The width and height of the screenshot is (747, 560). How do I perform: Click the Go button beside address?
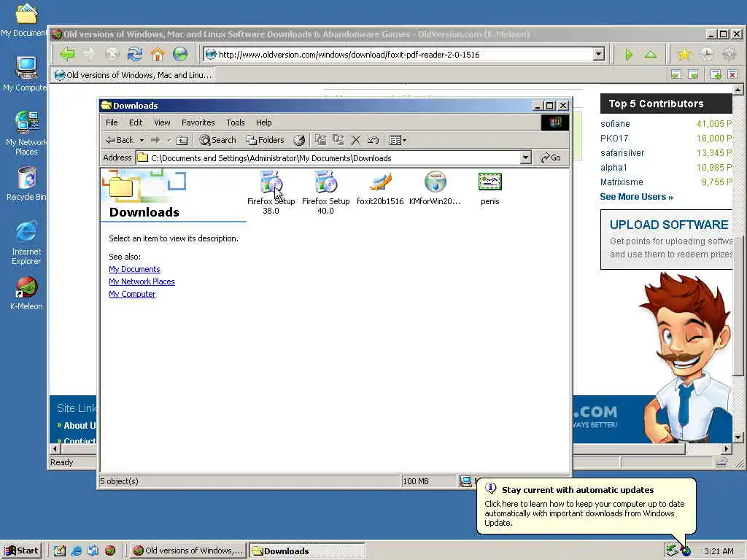pyautogui.click(x=551, y=157)
